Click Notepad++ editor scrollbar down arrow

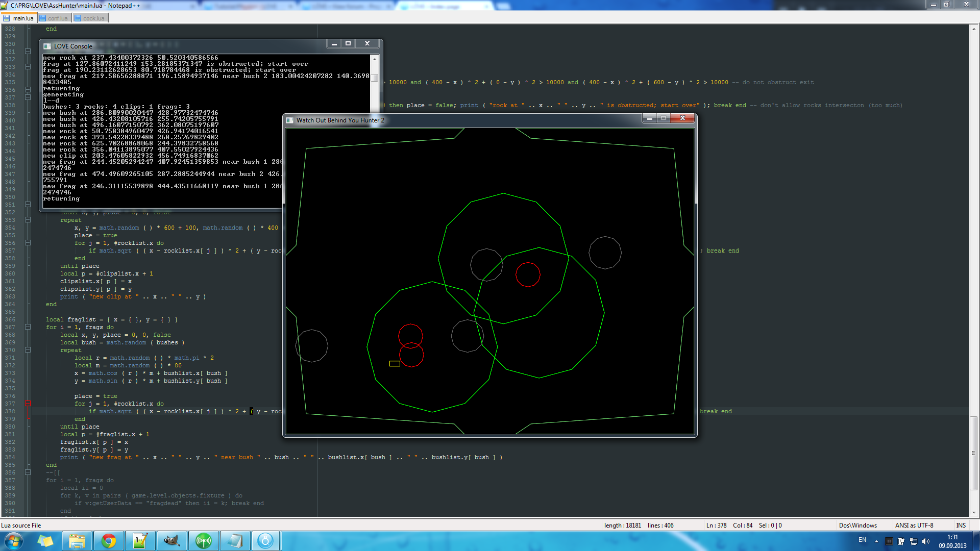click(x=974, y=512)
